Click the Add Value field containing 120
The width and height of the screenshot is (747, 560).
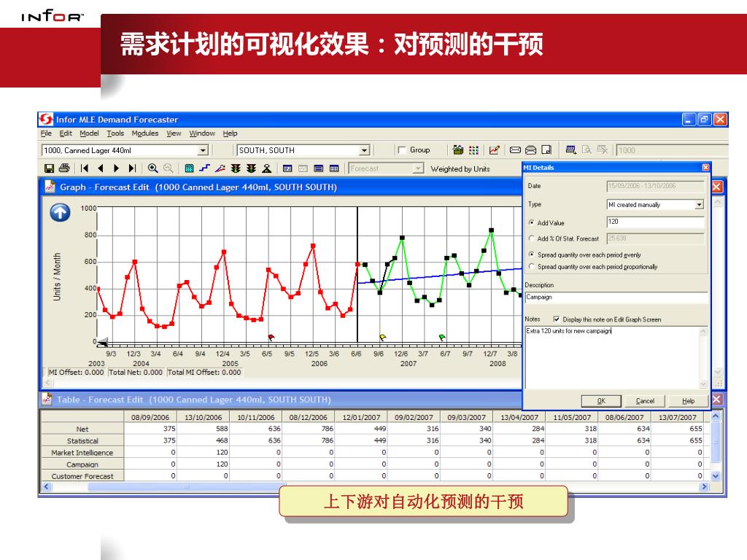tap(656, 222)
